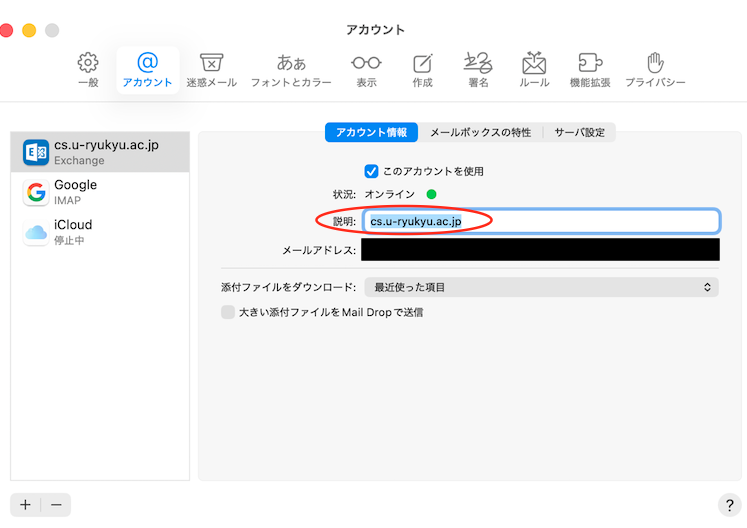747x528 pixels.
Task: Click the green online status indicator
Action: (431, 194)
